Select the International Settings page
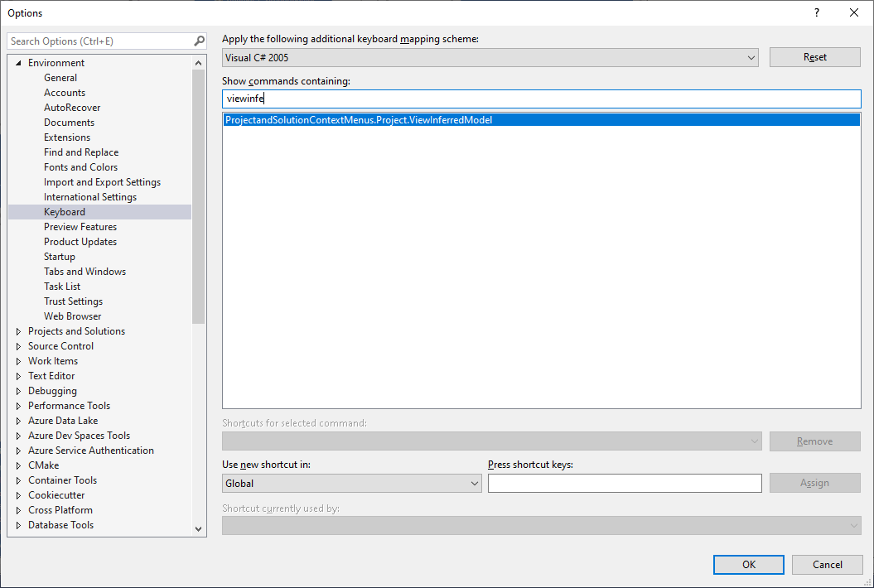 point(90,196)
